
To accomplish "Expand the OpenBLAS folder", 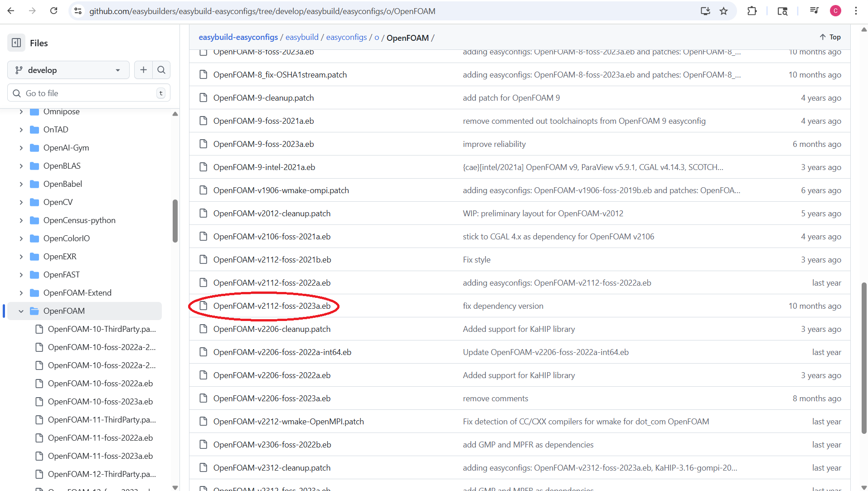I will pyautogui.click(x=21, y=165).
